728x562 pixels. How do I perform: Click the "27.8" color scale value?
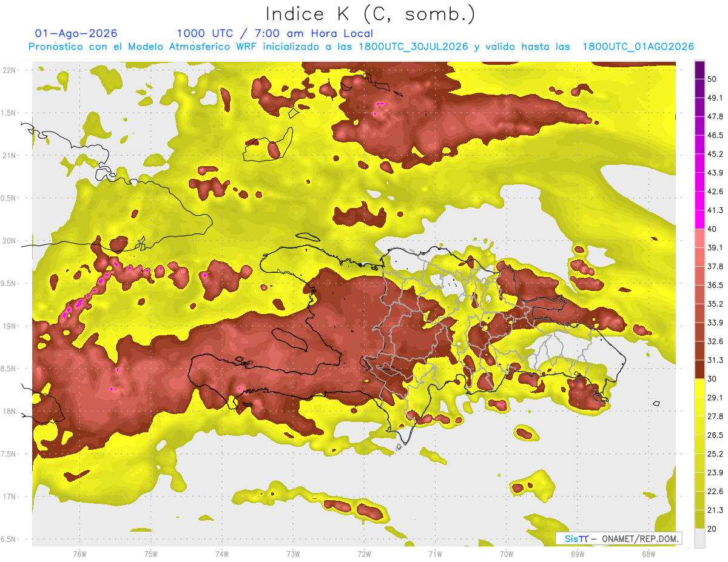point(715,416)
